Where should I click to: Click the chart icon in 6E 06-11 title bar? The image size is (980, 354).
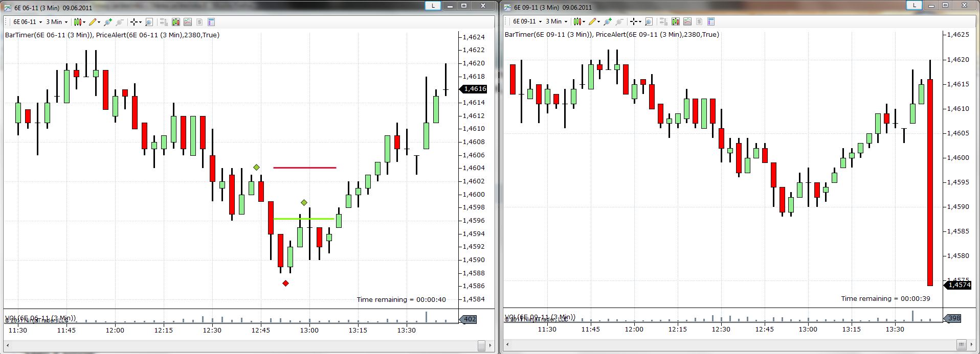coord(7,8)
